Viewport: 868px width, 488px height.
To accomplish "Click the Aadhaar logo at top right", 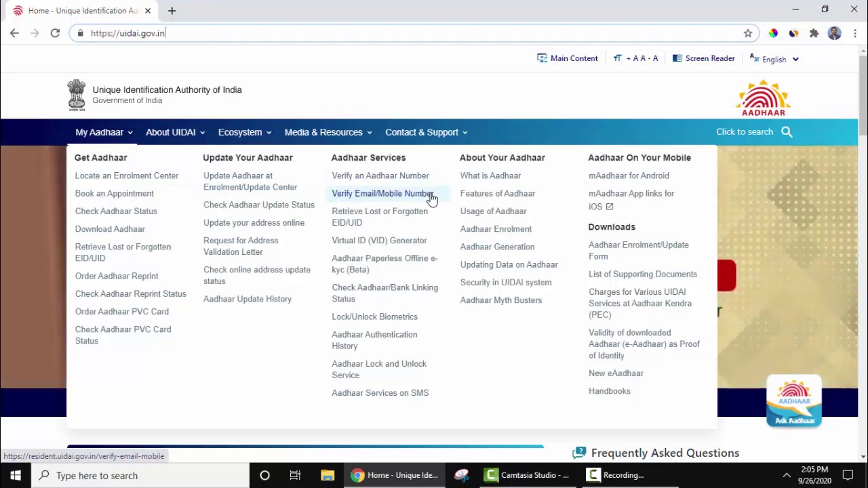I will click(764, 98).
